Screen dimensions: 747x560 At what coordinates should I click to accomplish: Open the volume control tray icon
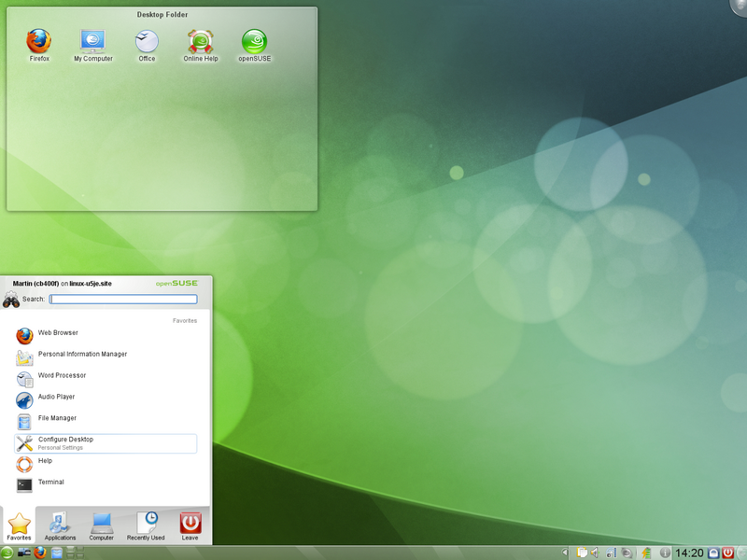pos(595,551)
